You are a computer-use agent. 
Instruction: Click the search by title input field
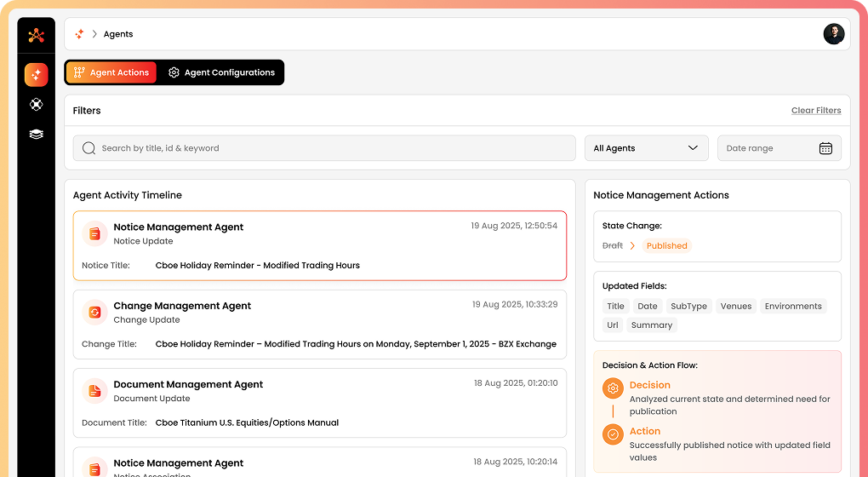(323, 148)
